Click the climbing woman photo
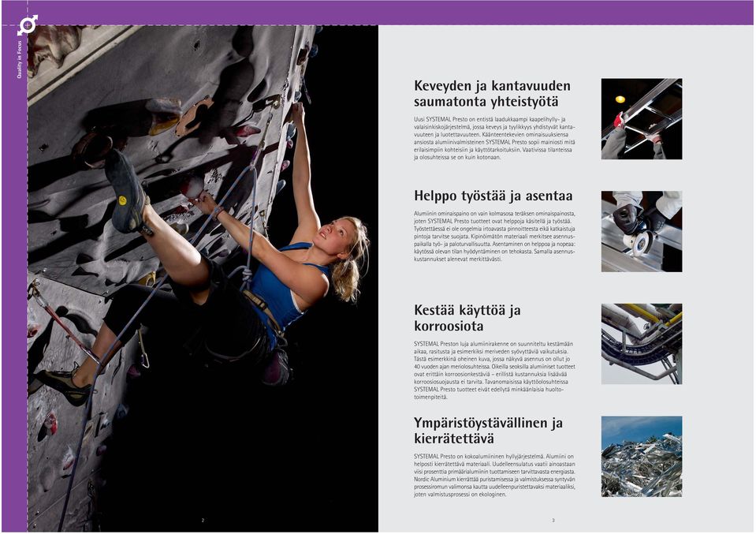The width and height of the screenshot is (756, 534). (x=203, y=278)
